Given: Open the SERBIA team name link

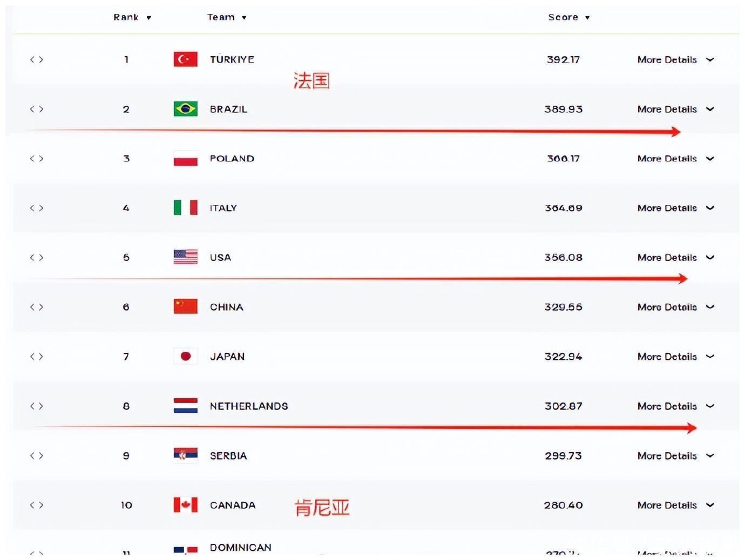Looking at the screenshot, I should point(228,456).
